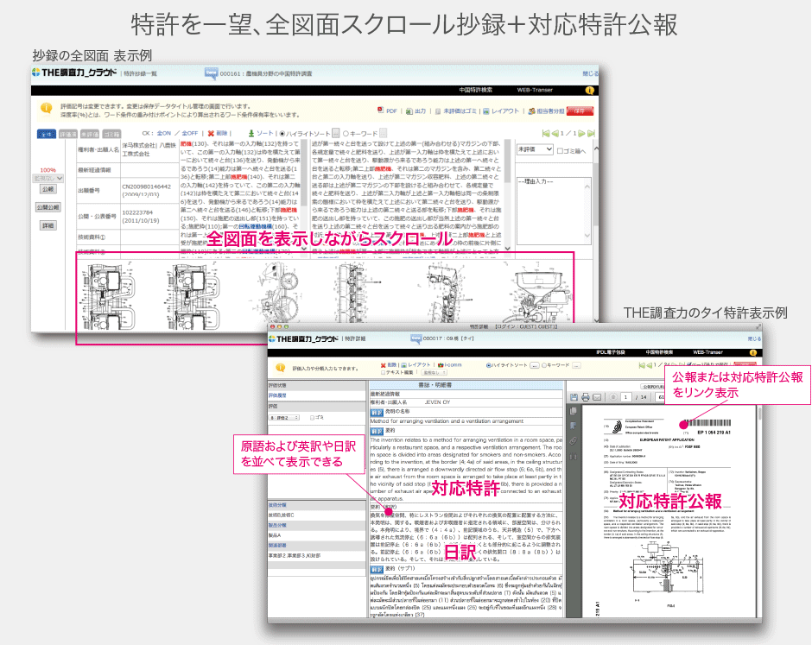Click the 閉じる link in the detail window
Image resolution: width=812 pixels, height=651 pixels.
tap(754, 339)
